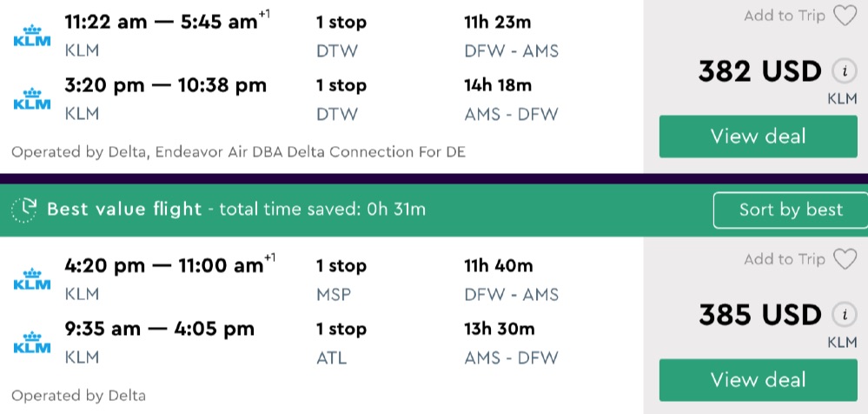
Task: Click heart icon on 382 USD flight
Action: [845, 16]
